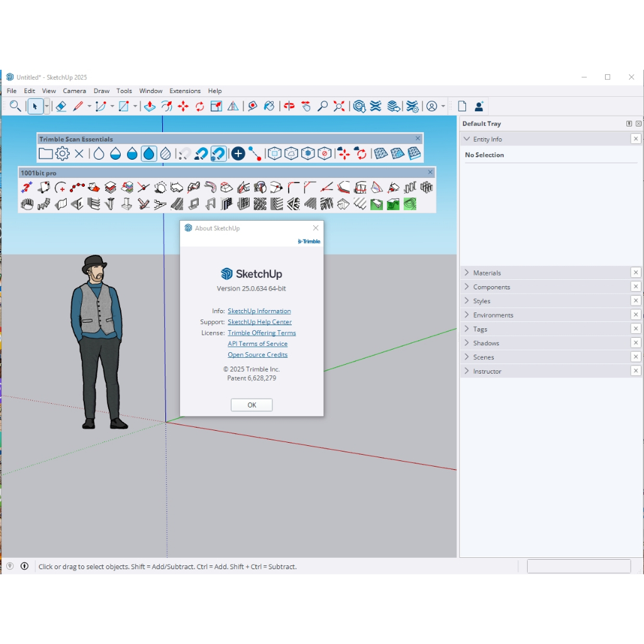Select the empty water drop render mode

coord(99,153)
